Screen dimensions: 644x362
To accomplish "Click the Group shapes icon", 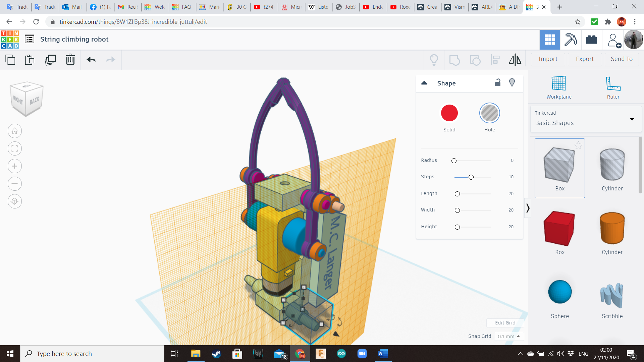I will tap(454, 60).
